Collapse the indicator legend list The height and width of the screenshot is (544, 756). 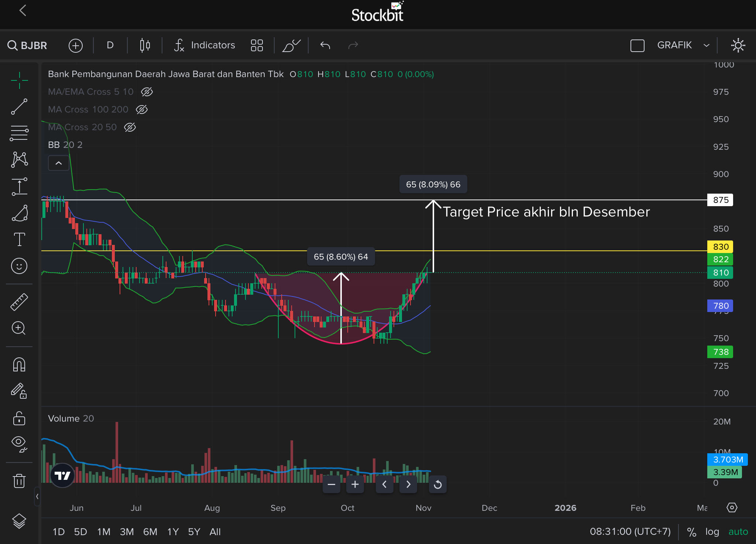point(58,163)
